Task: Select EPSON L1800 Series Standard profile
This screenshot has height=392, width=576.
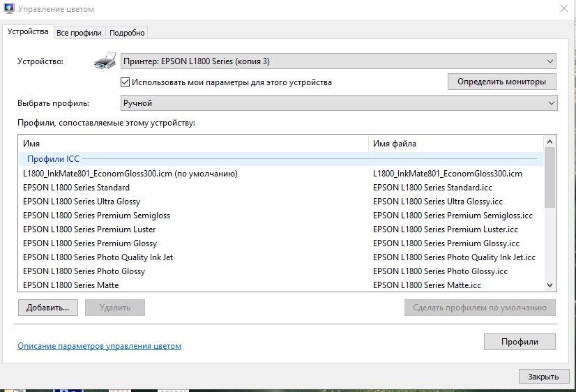Action: tap(77, 188)
